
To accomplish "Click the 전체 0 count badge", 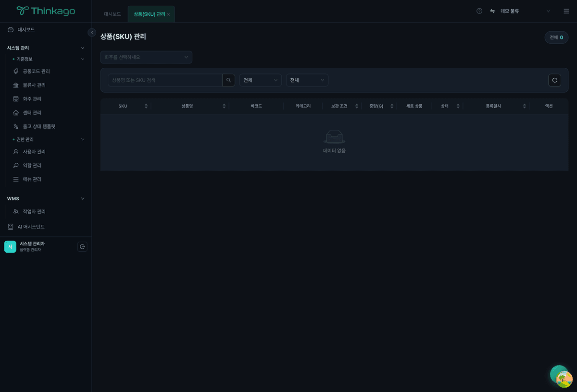I will (x=556, y=37).
